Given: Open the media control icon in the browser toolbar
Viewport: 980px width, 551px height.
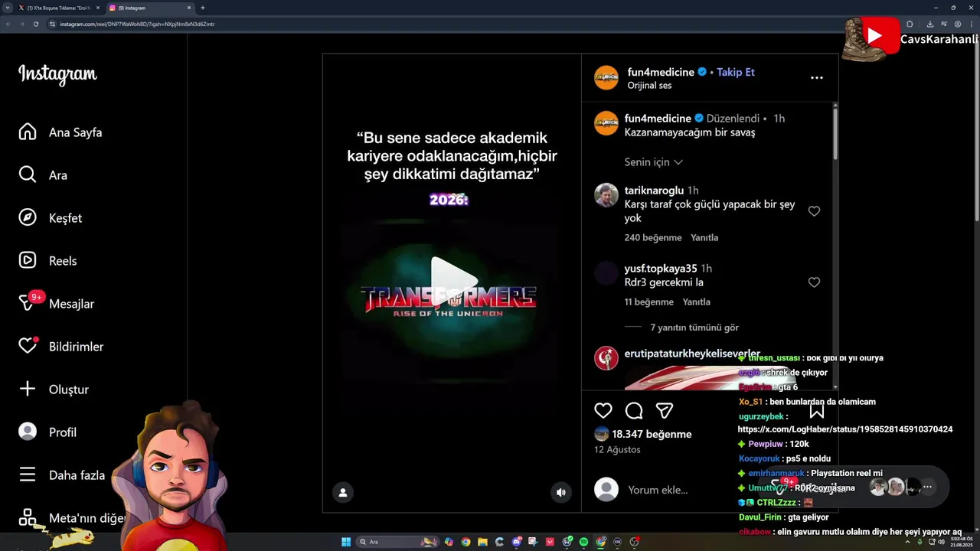Looking at the screenshot, I should point(943,24).
